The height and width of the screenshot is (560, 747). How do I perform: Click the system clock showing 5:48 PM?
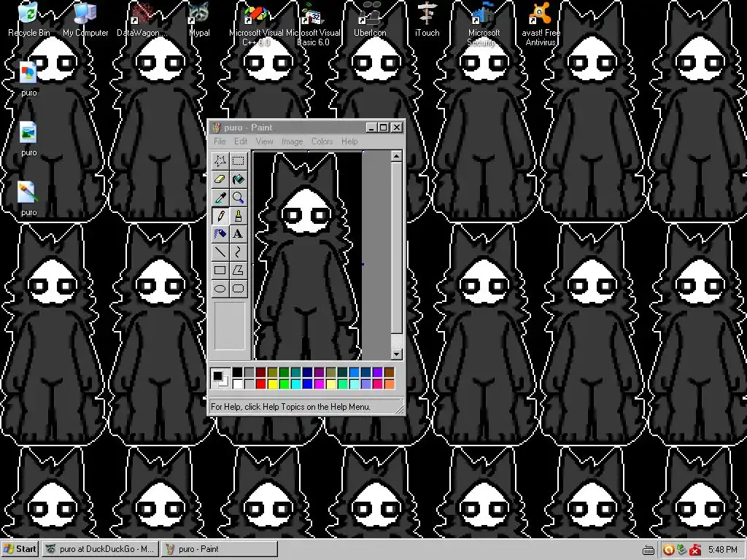pyautogui.click(x=722, y=550)
